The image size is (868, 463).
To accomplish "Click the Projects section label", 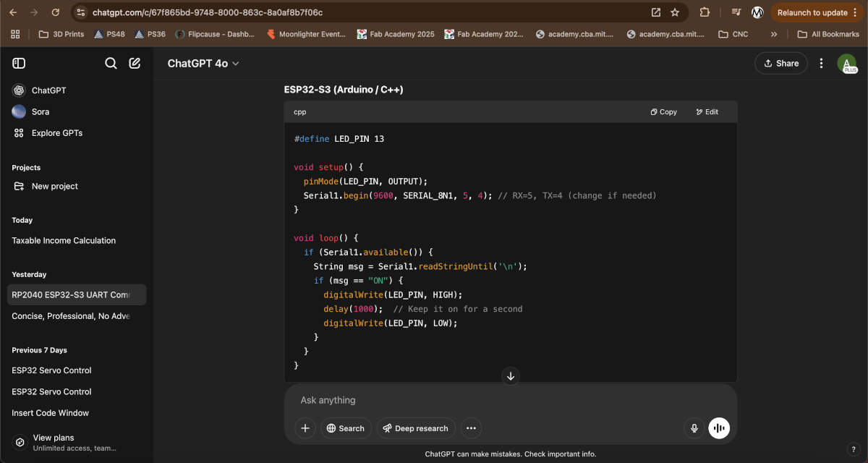I will (26, 168).
